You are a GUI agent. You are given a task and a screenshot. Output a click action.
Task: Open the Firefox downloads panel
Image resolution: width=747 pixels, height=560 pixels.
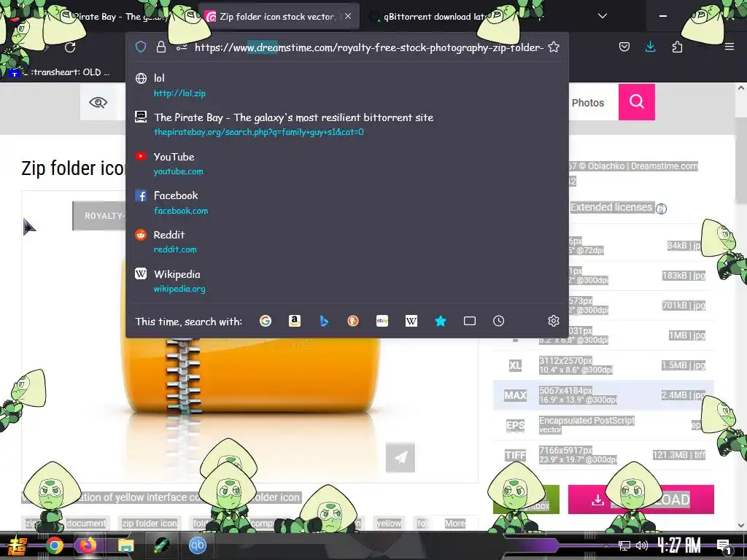click(x=650, y=47)
